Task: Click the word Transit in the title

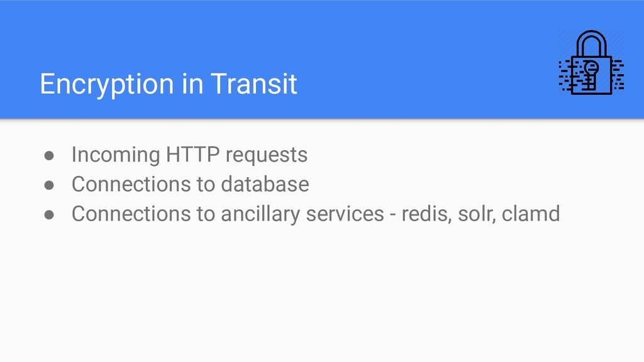Action: 254,84
